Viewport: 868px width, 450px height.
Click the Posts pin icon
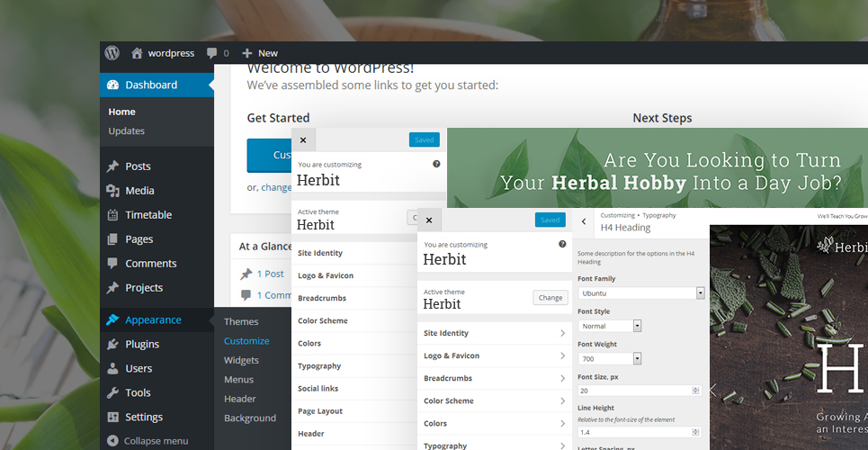pos(112,166)
